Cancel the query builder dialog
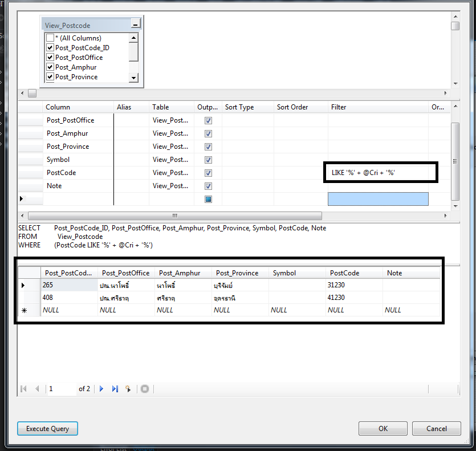This screenshot has width=476, height=451. 437,429
